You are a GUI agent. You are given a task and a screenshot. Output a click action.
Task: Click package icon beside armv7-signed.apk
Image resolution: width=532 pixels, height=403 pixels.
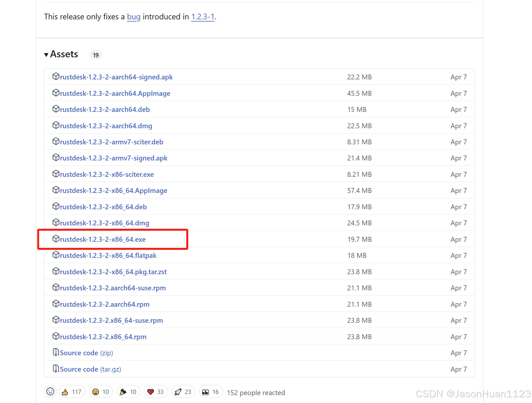click(x=56, y=157)
